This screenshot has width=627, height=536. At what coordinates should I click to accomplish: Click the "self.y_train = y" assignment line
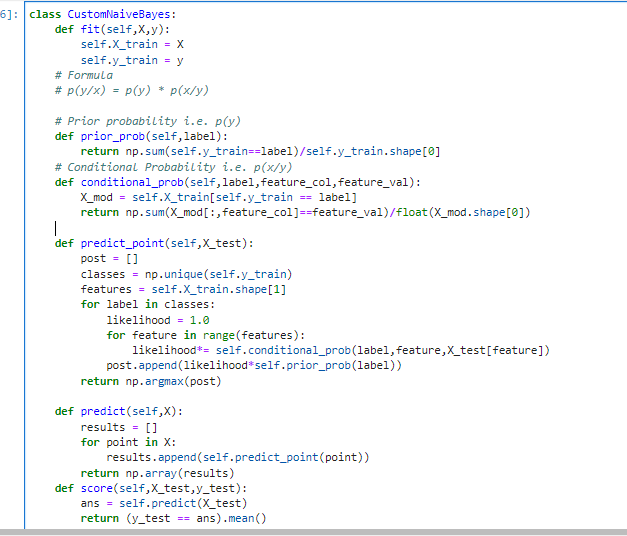tap(132, 60)
